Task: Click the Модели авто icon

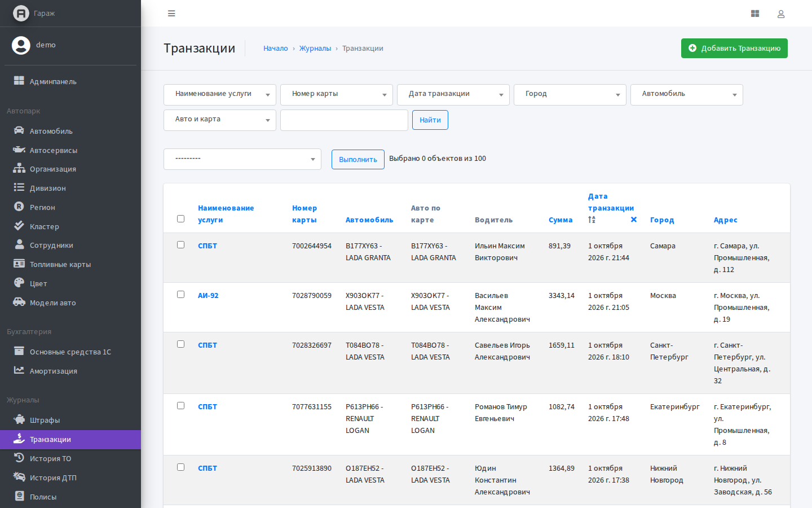Action: pos(19,302)
